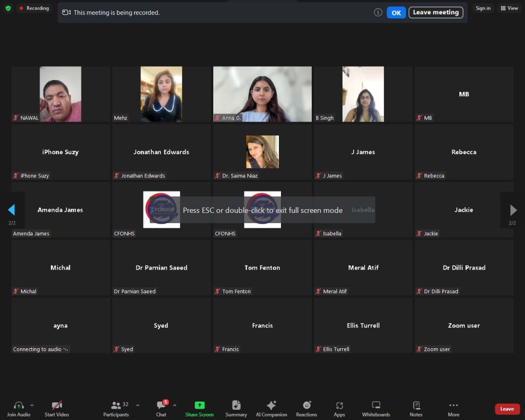Click the red Leave button
Viewport: 525px width, 420px height.
(x=507, y=409)
